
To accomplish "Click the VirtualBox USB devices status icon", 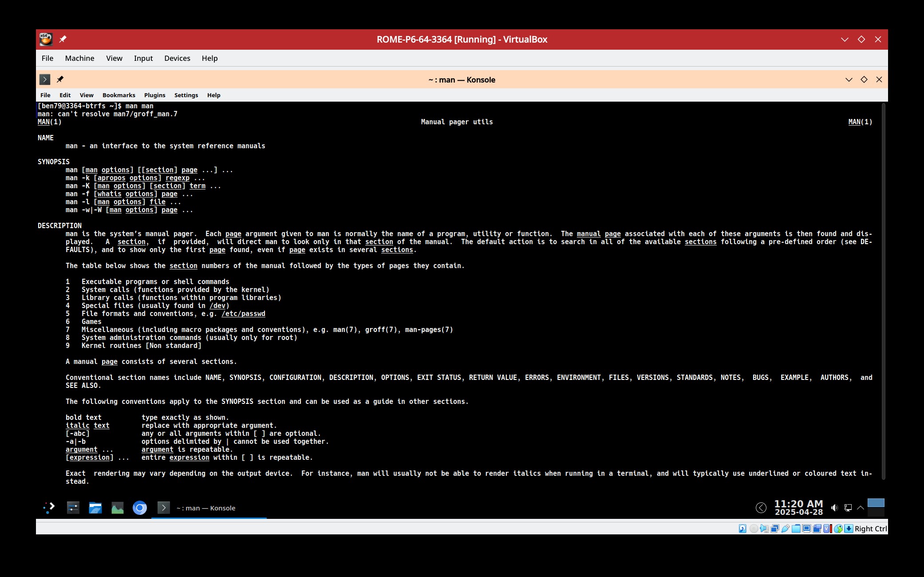I will (x=786, y=529).
